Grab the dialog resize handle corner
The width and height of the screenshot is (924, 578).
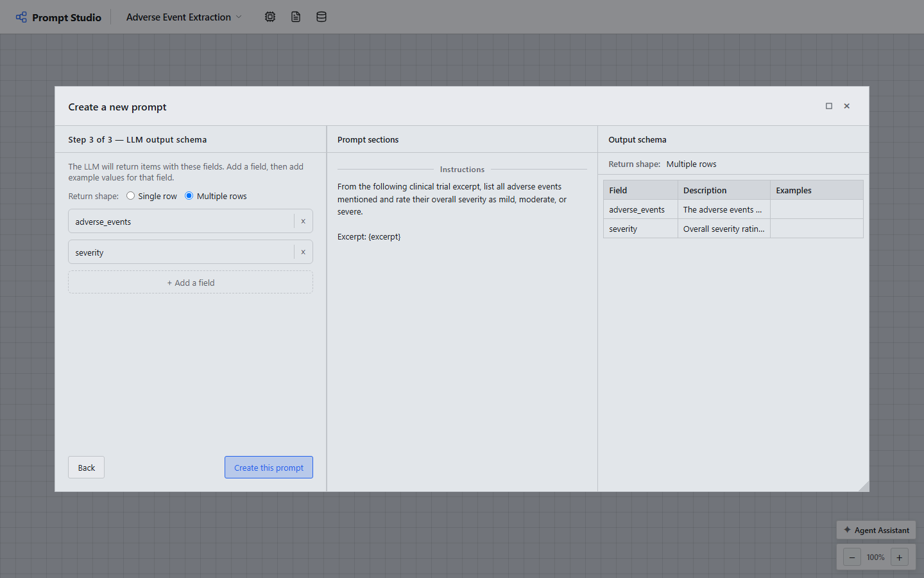[864, 486]
